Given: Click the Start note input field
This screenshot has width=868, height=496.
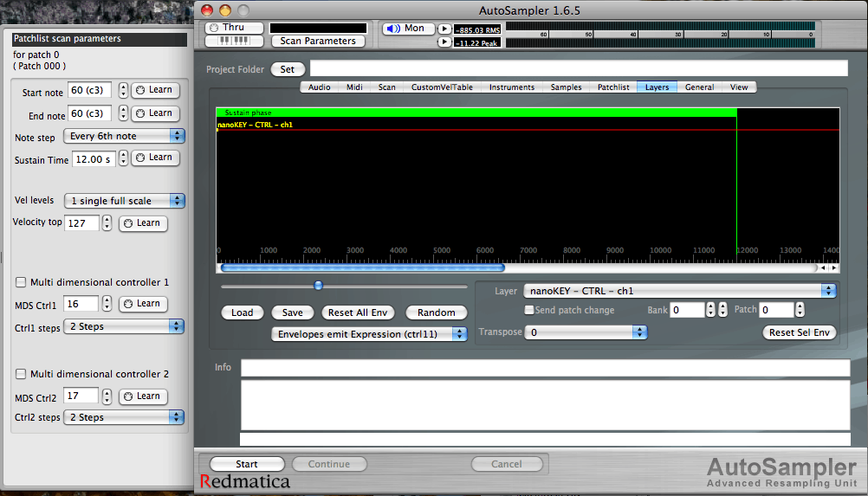Looking at the screenshot, I should (x=90, y=90).
